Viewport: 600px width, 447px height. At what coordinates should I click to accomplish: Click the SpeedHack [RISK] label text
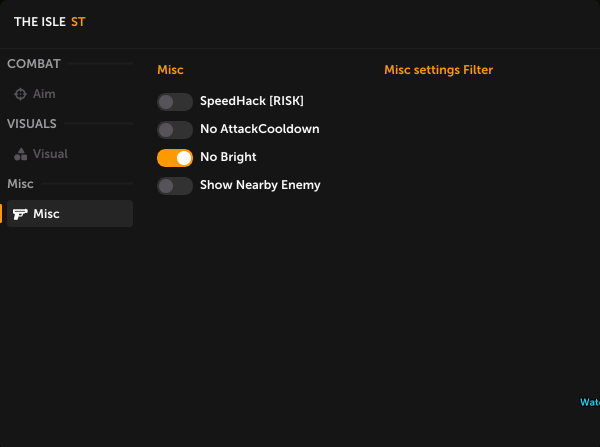click(x=251, y=101)
